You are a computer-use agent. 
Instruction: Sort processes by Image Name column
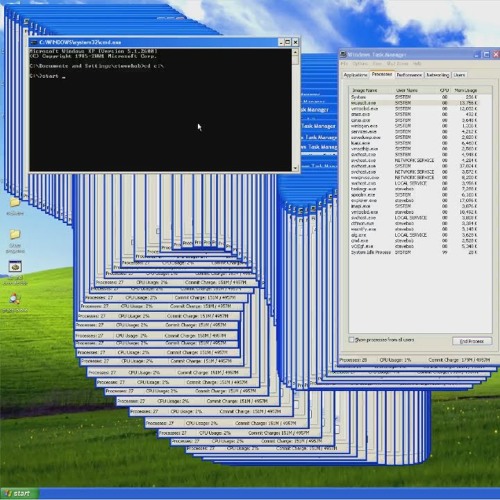[x=364, y=90]
